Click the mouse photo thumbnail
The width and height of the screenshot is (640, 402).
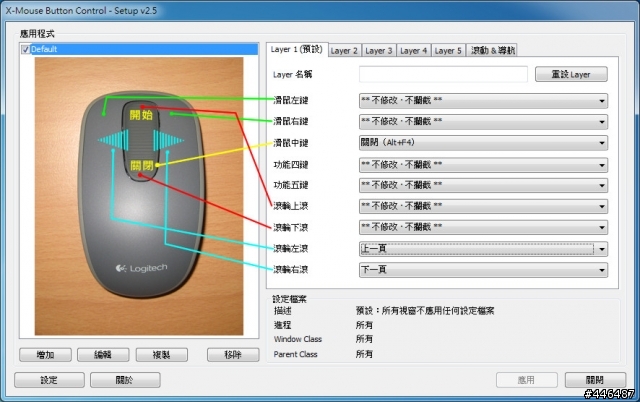pyautogui.click(x=139, y=196)
